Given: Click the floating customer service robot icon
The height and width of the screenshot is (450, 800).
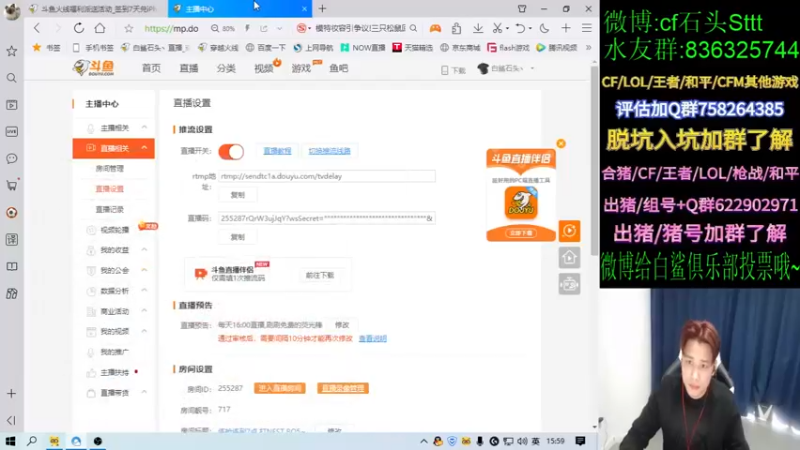Looking at the screenshot, I should 569,284.
